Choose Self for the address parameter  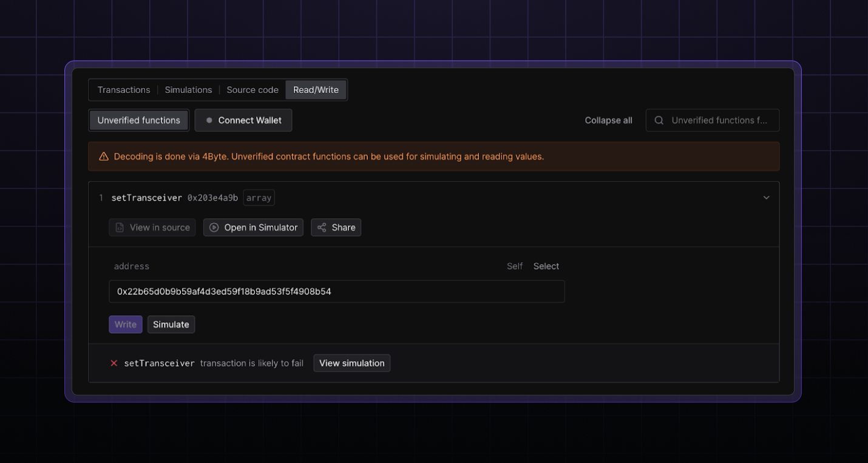pos(514,266)
